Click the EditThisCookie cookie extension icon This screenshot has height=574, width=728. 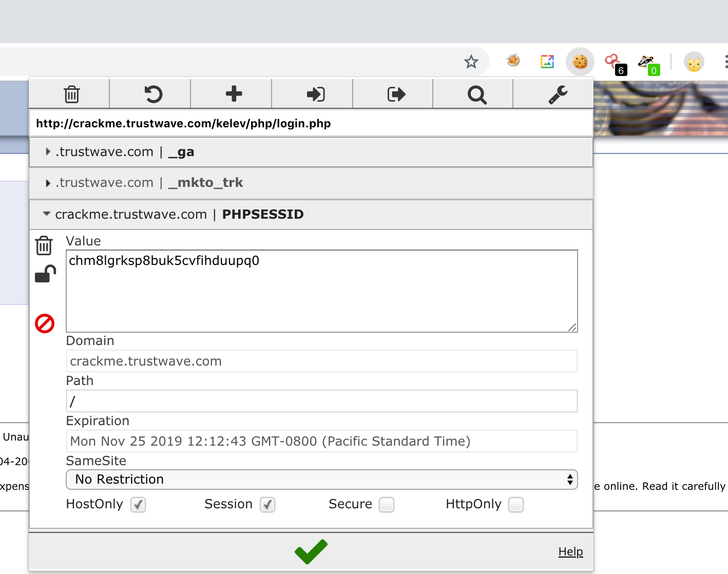click(x=580, y=62)
